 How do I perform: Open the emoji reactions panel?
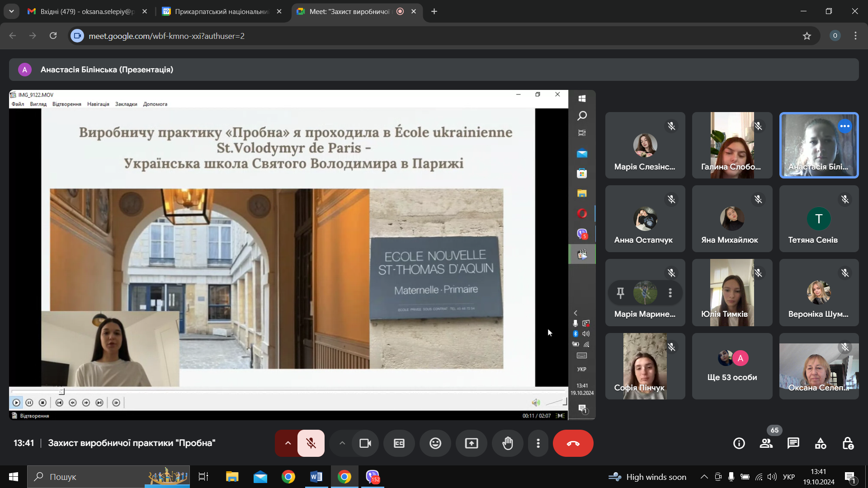[x=435, y=443]
